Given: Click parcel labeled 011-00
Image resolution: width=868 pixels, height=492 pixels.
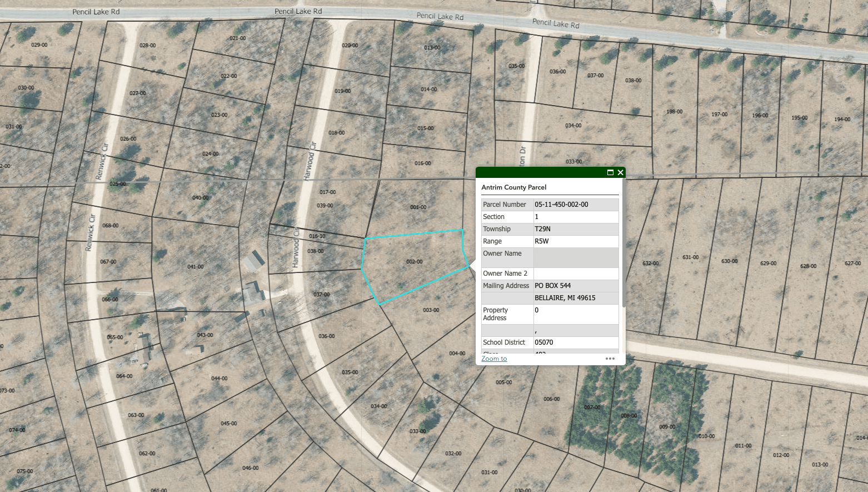Looking at the screenshot, I should (x=743, y=446).
